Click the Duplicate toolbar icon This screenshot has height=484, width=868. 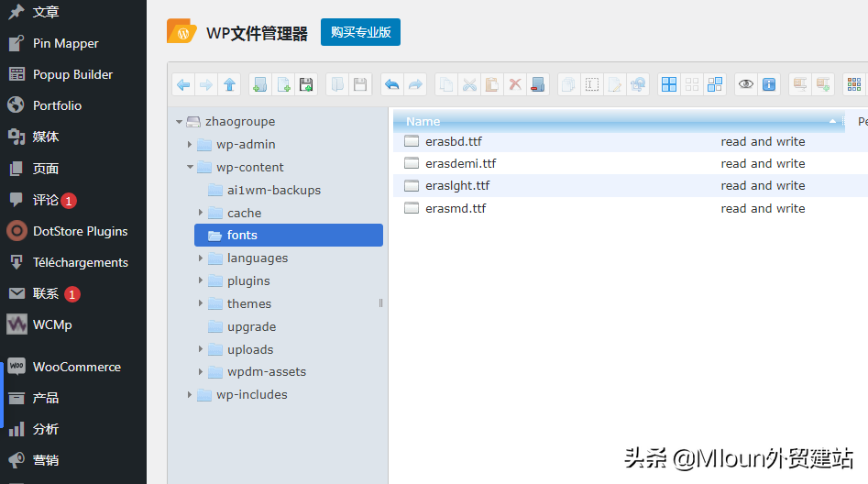[568, 84]
